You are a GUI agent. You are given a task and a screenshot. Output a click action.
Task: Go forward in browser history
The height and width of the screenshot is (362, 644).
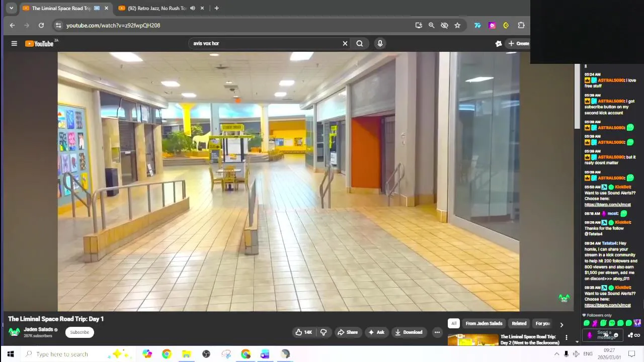click(x=27, y=25)
